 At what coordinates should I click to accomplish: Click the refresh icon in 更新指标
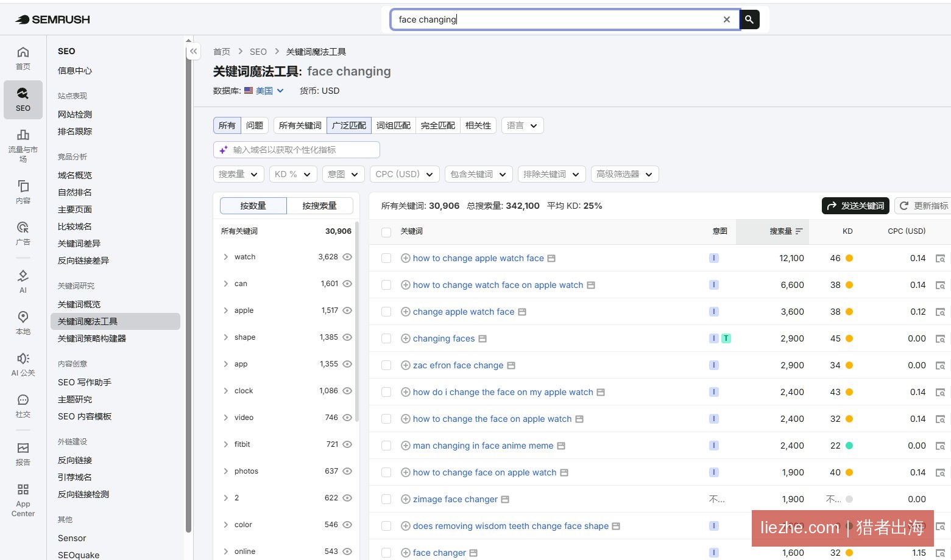coord(904,206)
